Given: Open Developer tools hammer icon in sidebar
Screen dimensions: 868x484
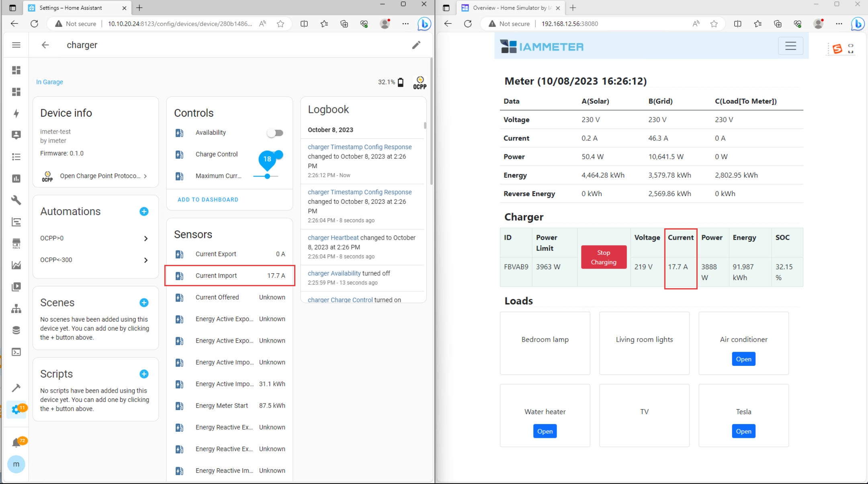Looking at the screenshot, I should (x=16, y=388).
